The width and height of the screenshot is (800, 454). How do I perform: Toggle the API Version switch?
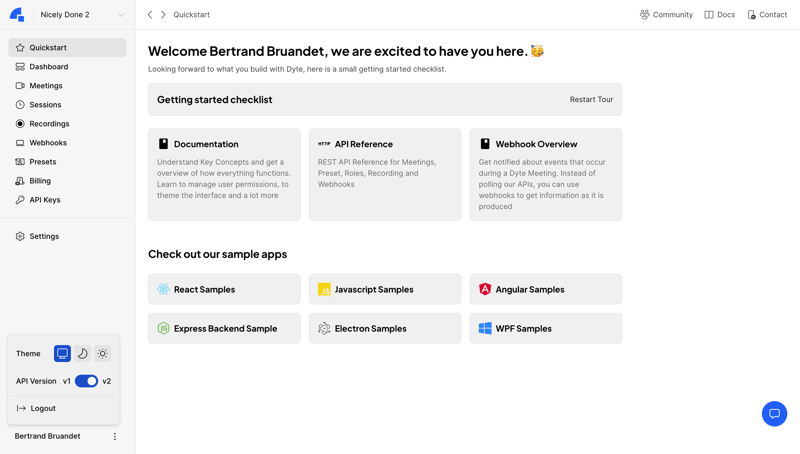86,381
